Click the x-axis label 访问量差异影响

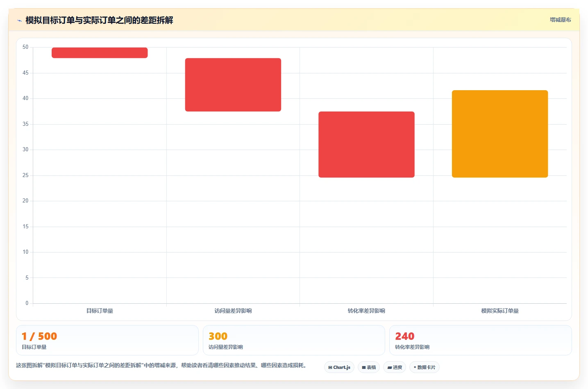click(x=233, y=311)
